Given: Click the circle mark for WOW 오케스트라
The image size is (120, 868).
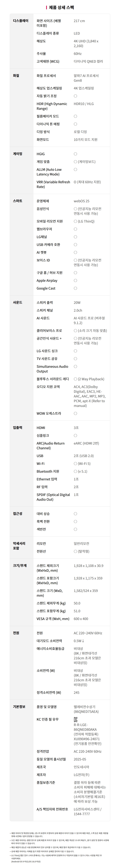Looking at the screenshot, I should click(75, 413).
